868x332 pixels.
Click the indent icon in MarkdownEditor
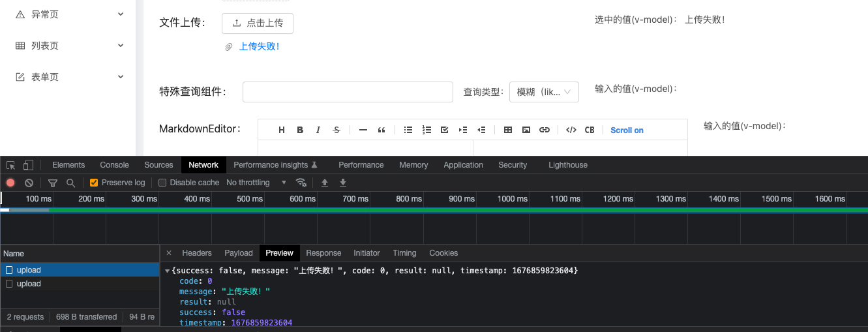[463, 130]
